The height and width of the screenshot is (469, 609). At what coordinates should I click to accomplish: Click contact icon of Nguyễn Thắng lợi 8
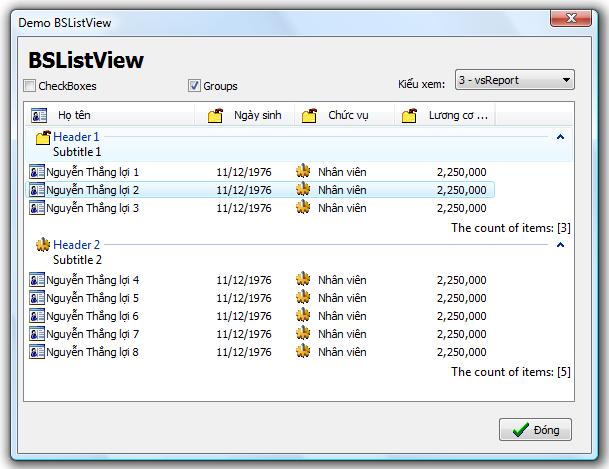tap(37, 352)
